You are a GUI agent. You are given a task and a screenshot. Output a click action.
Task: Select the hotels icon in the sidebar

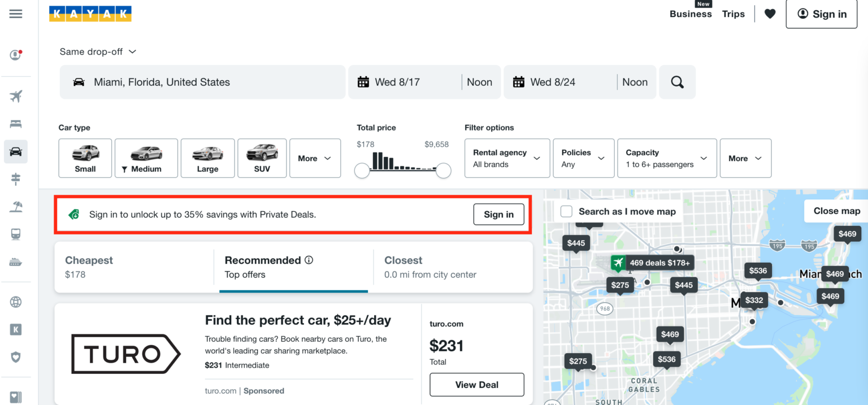click(15, 124)
